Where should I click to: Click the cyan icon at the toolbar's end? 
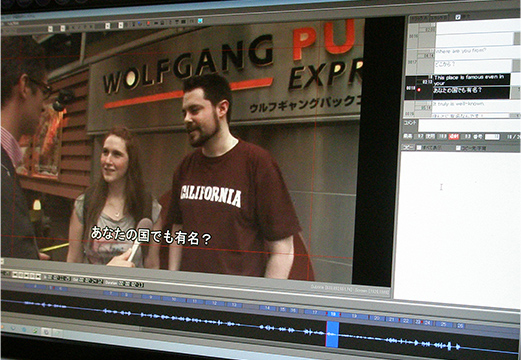200,21
